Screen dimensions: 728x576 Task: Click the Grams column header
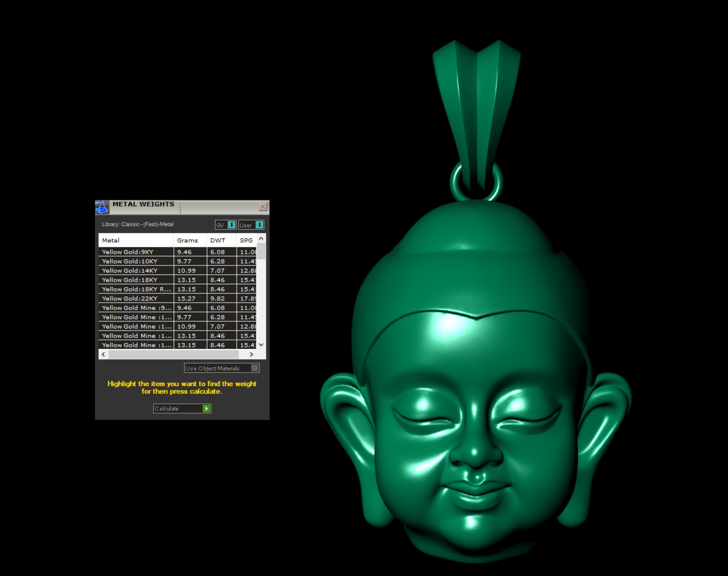coord(188,240)
